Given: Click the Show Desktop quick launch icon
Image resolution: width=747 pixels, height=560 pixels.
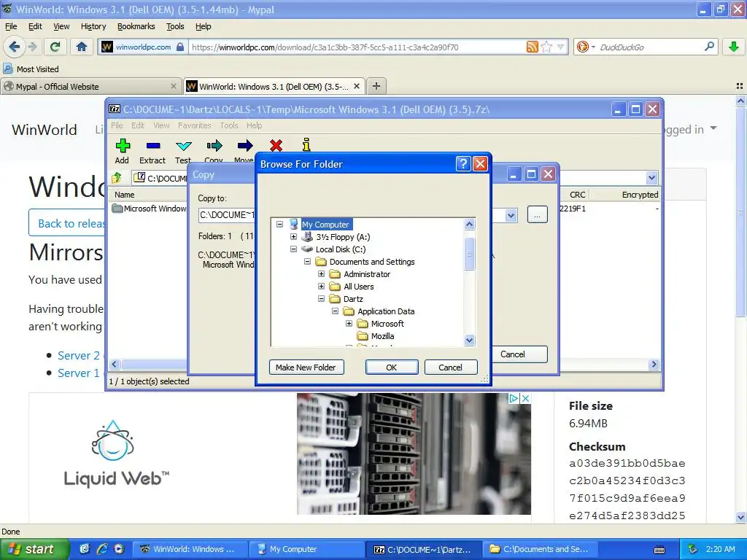Looking at the screenshot, I should click(x=85, y=548).
